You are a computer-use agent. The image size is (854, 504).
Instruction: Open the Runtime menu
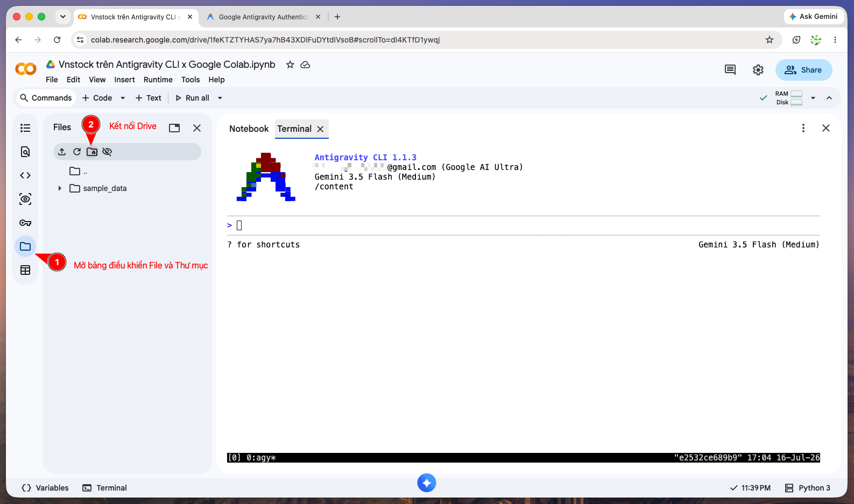[x=158, y=80]
